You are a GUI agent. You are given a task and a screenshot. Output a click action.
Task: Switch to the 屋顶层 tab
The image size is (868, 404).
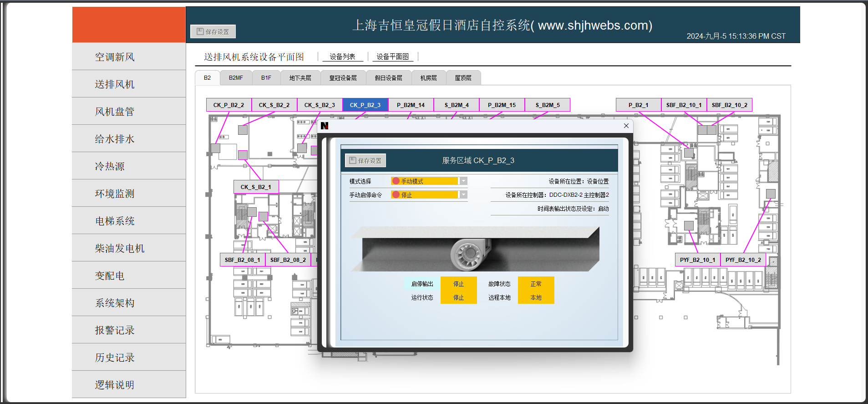click(x=463, y=78)
